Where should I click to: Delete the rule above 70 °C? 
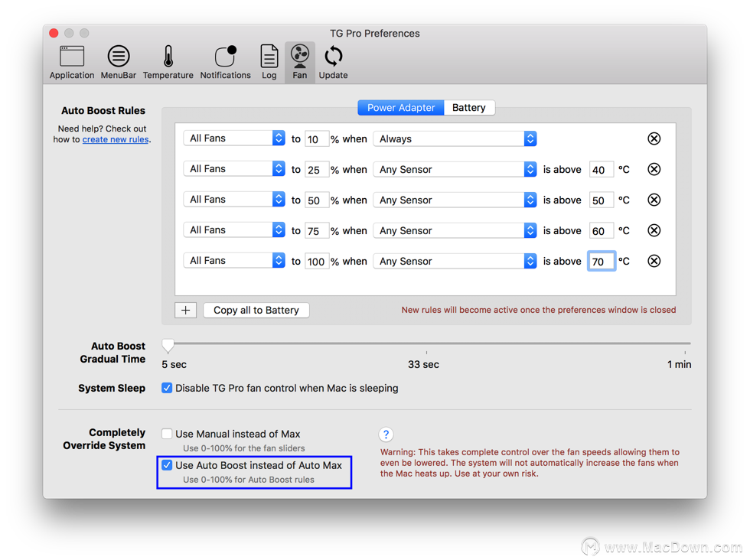pyautogui.click(x=654, y=261)
